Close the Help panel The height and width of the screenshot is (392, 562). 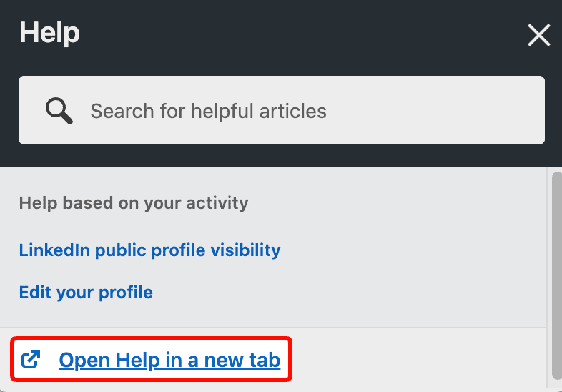click(538, 35)
